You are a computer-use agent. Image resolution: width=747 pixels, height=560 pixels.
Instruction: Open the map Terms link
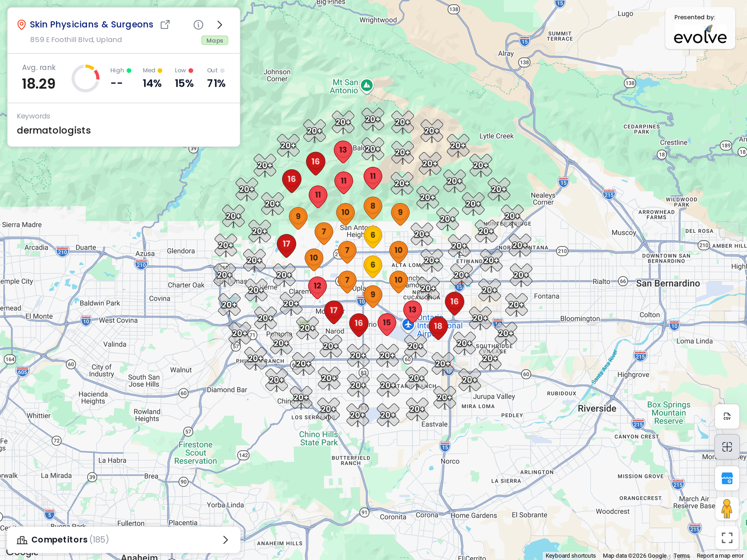tap(682, 556)
